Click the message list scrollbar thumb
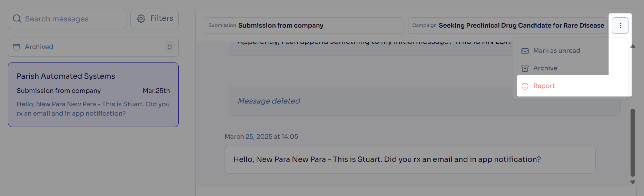This screenshot has width=644, height=196. [x=633, y=143]
